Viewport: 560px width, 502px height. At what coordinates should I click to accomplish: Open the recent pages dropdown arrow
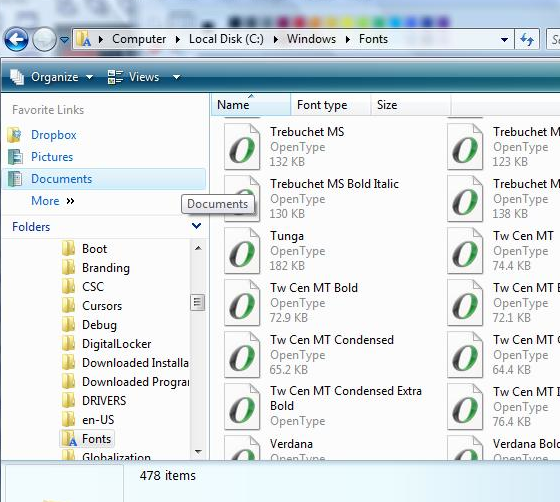coord(64,40)
